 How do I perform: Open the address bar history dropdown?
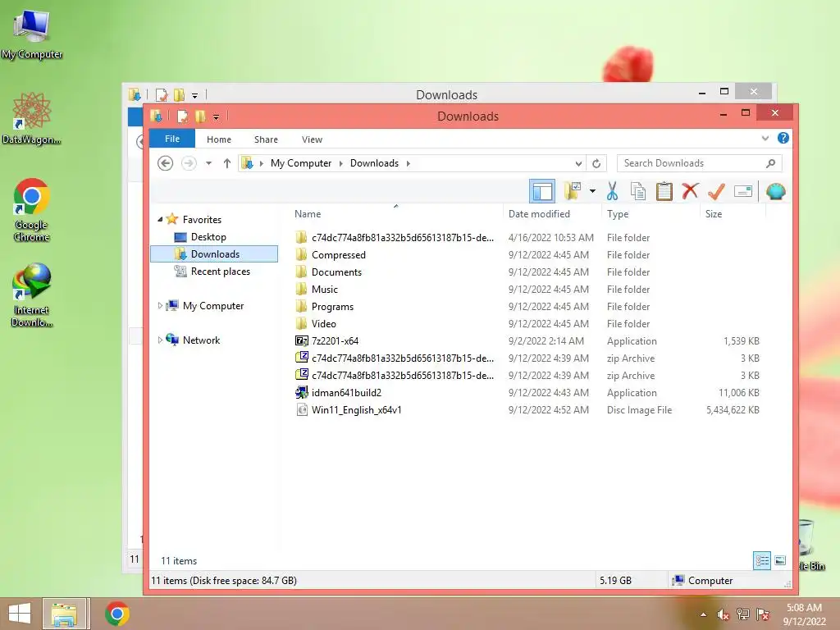tap(578, 163)
